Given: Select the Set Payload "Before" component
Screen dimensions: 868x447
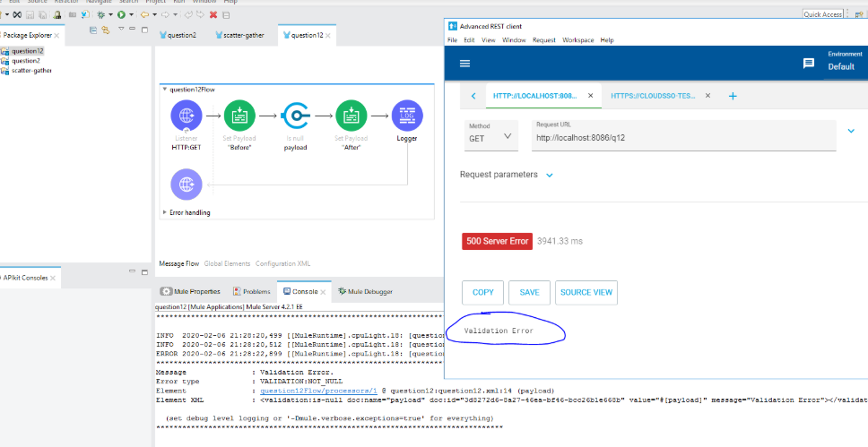Looking at the screenshot, I should tap(239, 116).
